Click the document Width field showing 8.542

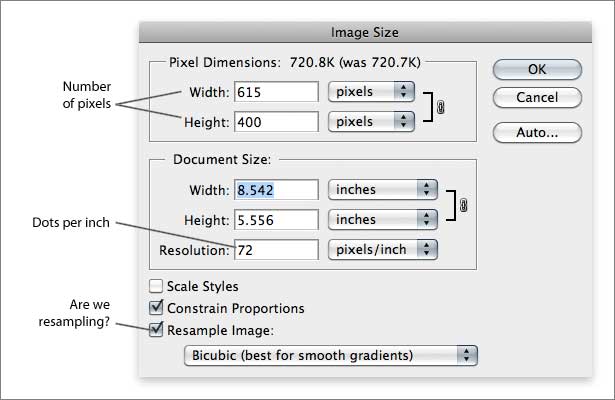coord(275,189)
